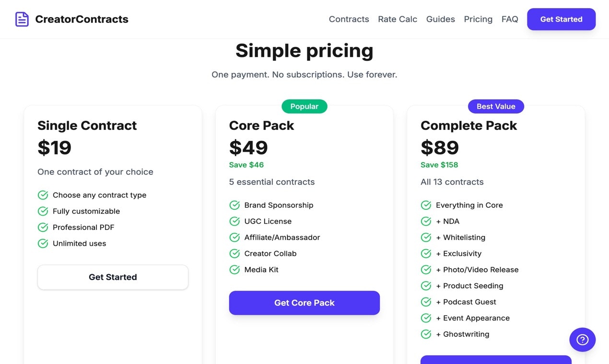Click the checkmark next to Unlimited uses
The width and height of the screenshot is (609, 364).
coord(43,243)
